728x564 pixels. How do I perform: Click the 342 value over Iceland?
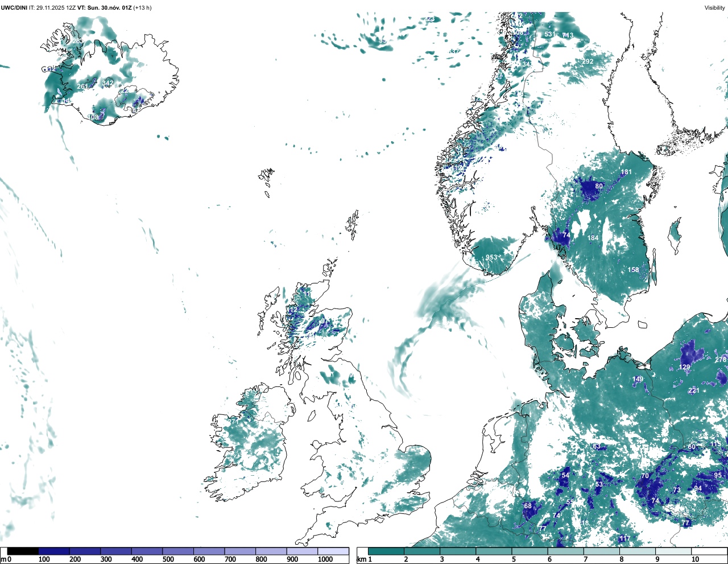107,83
